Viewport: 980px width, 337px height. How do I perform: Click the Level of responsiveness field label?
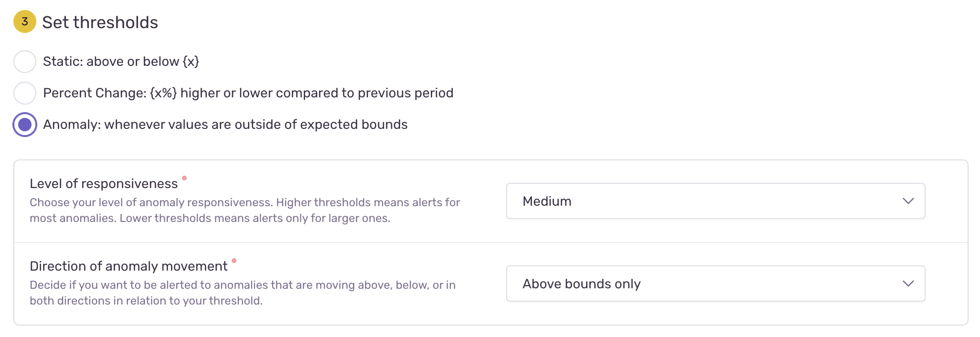point(104,184)
